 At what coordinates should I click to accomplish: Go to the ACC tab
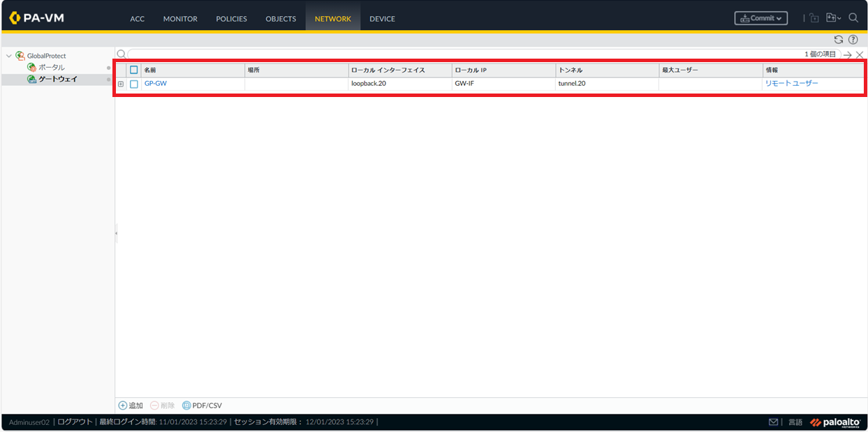click(138, 19)
